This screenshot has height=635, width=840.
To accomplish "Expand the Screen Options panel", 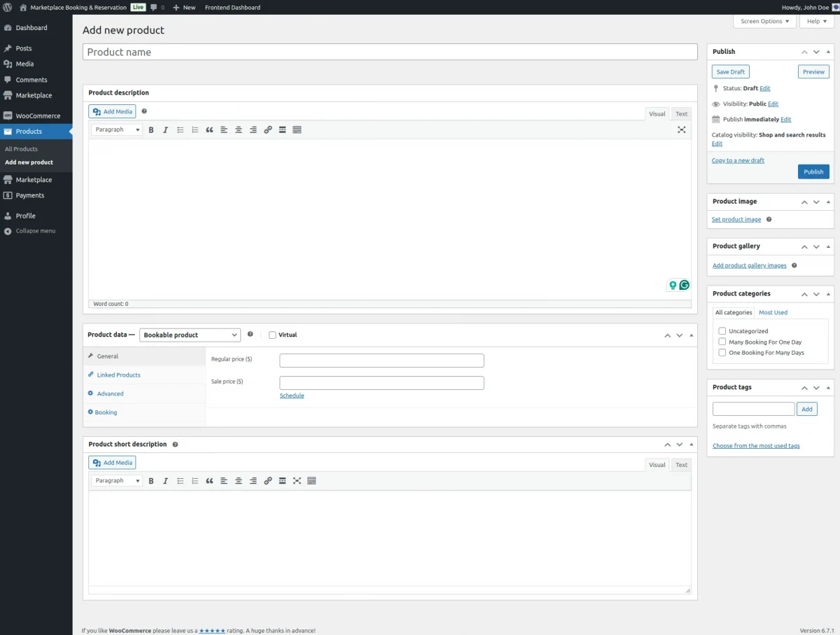I will tap(764, 21).
